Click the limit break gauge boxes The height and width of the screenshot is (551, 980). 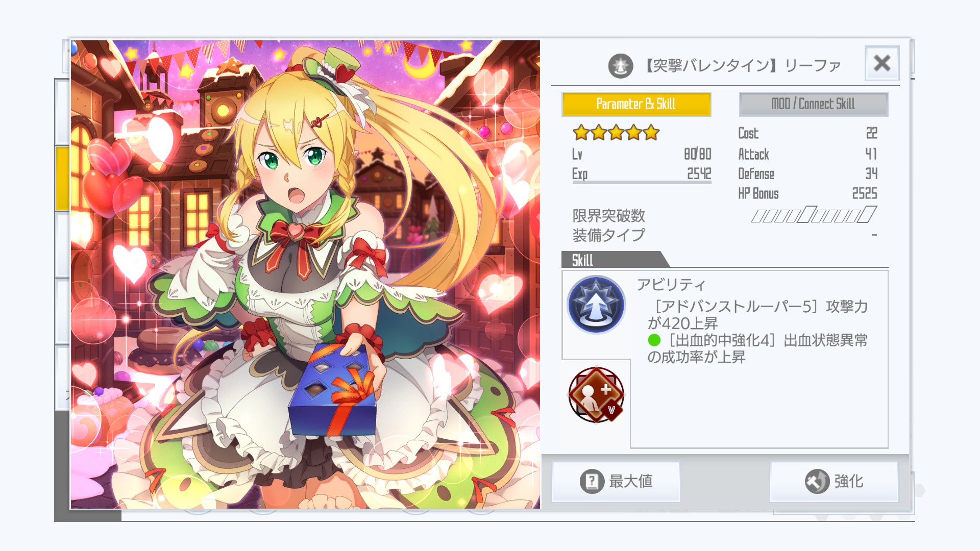coord(814,215)
